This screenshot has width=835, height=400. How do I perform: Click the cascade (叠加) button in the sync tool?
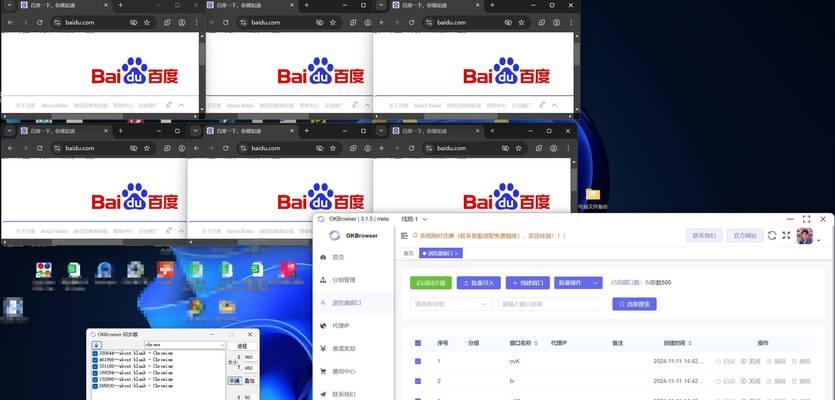click(x=249, y=381)
